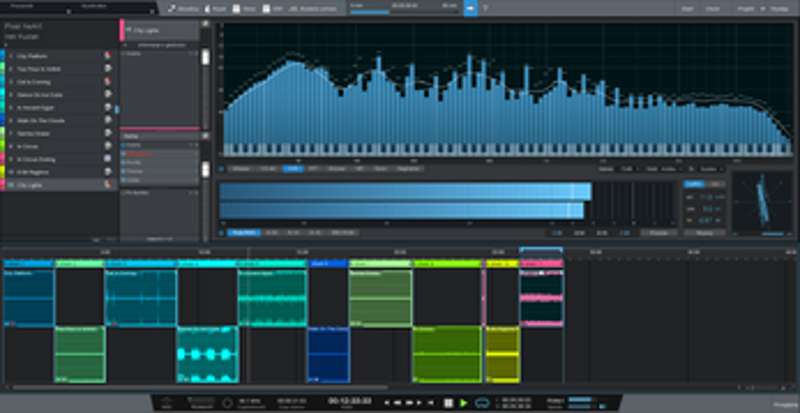Click the stop button in transport
This screenshot has width=800, height=413.
(x=448, y=403)
